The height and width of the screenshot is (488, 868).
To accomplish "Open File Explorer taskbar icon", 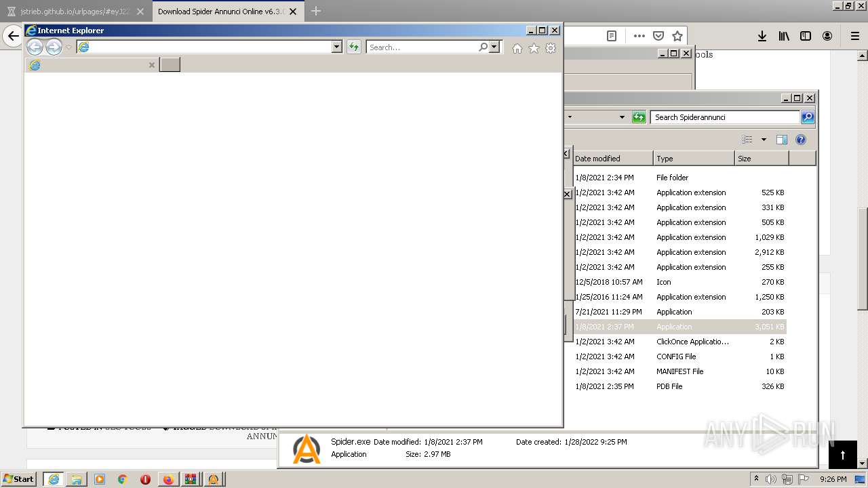I will click(x=77, y=479).
